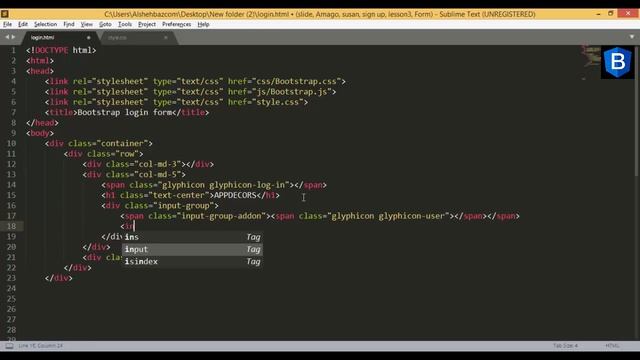This screenshot has width=640, height=360.
Task: Click the Line, Column status text
Action: 41,346
